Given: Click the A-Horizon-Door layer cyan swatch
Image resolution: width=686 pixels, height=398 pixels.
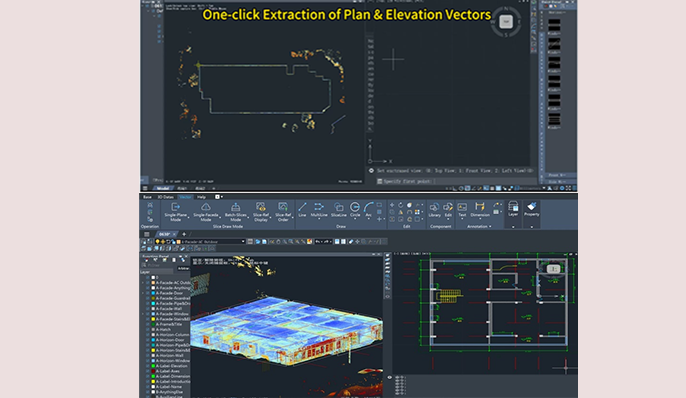Looking at the screenshot, I should point(153,340).
